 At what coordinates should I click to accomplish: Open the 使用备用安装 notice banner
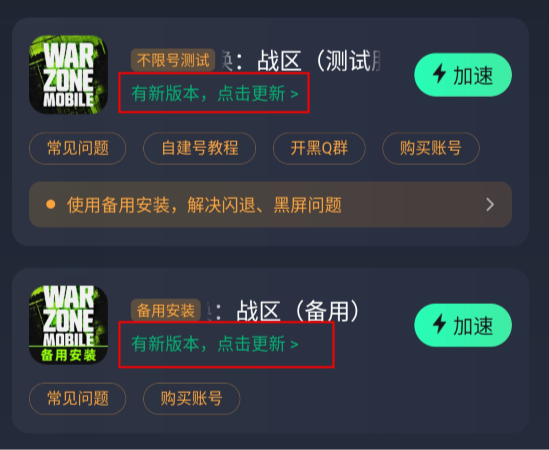[270, 205]
